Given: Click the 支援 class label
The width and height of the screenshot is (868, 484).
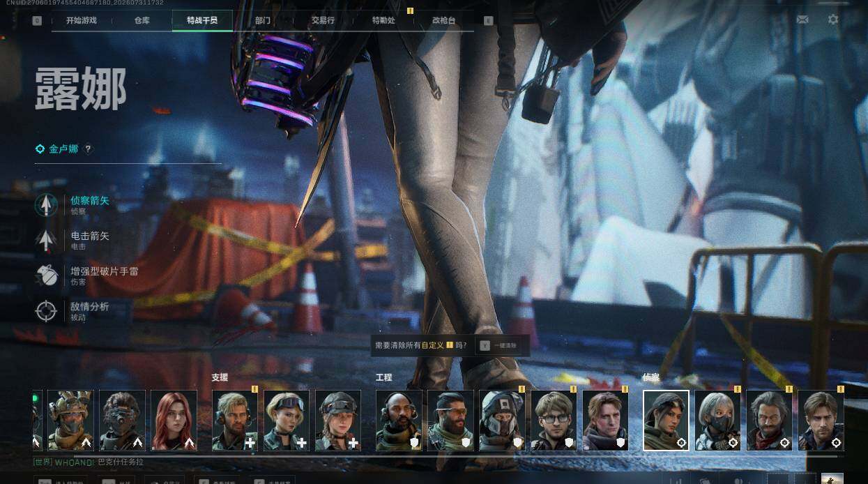Looking at the screenshot, I should 220,377.
